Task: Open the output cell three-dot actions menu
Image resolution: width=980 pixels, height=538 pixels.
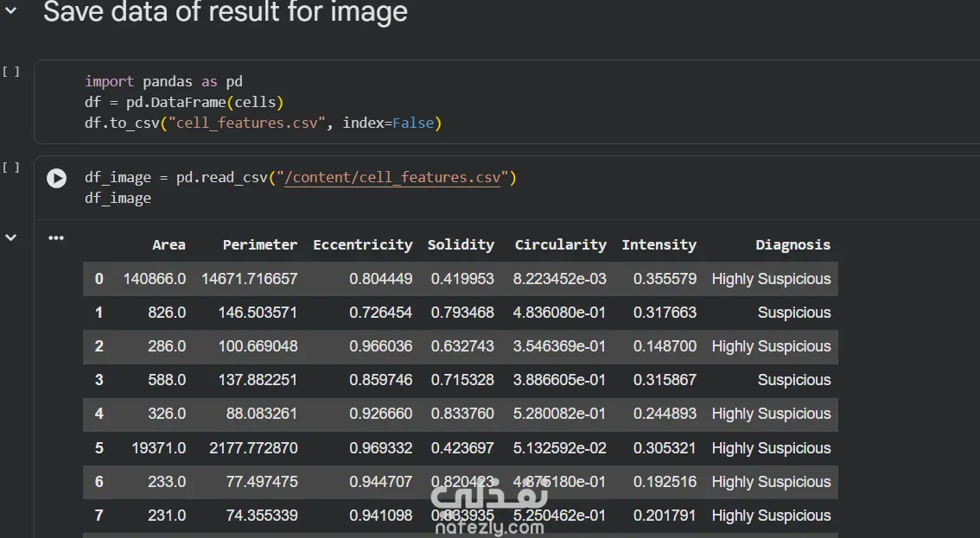Action: (x=56, y=238)
